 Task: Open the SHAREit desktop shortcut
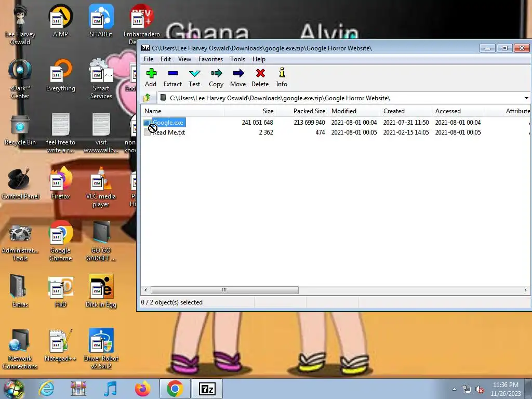coord(101,21)
